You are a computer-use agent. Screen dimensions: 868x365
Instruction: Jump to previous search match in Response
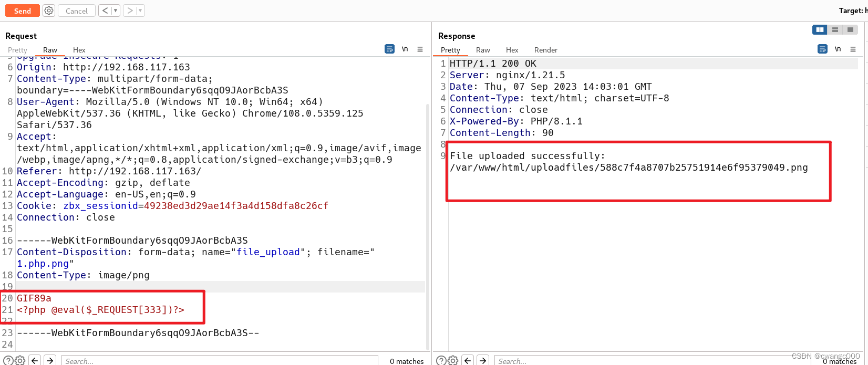468,360
